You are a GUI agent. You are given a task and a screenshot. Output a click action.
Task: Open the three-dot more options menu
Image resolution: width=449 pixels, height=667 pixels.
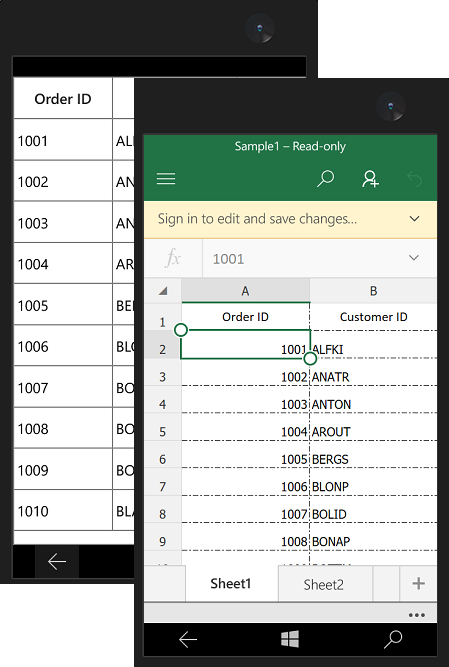point(417,615)
